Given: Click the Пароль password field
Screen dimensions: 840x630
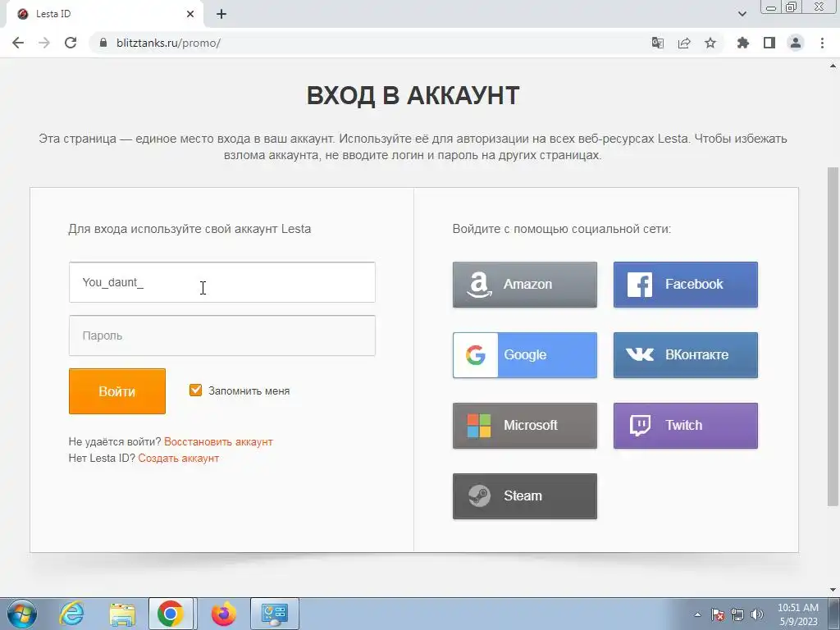Looking at the screenshot, I should point(221,336).
